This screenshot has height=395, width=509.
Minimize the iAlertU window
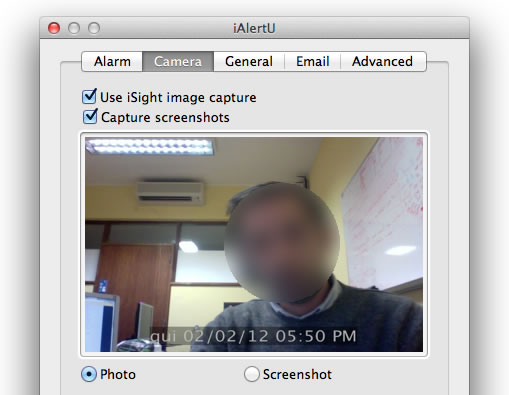coord(74,28)
